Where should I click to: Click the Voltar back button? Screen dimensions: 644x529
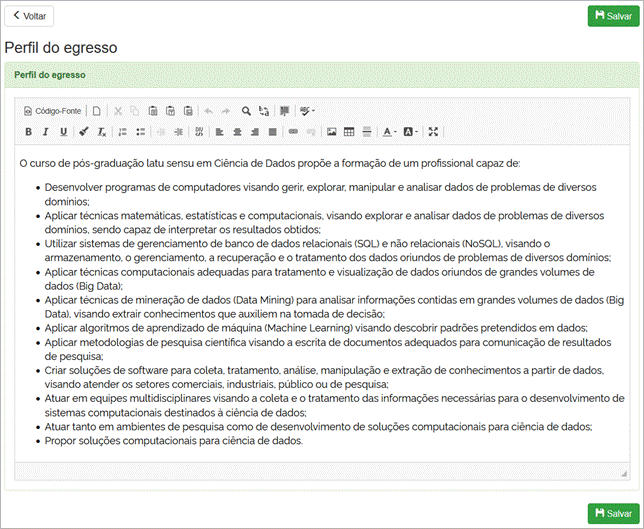point(29,16)
